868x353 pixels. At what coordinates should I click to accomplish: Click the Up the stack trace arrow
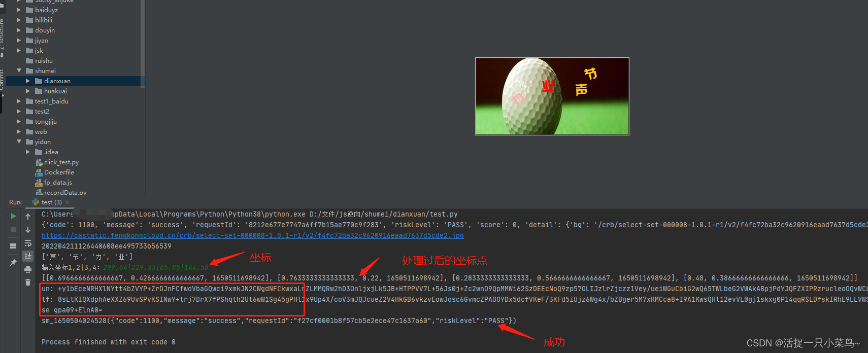click(x=28, y=217)
